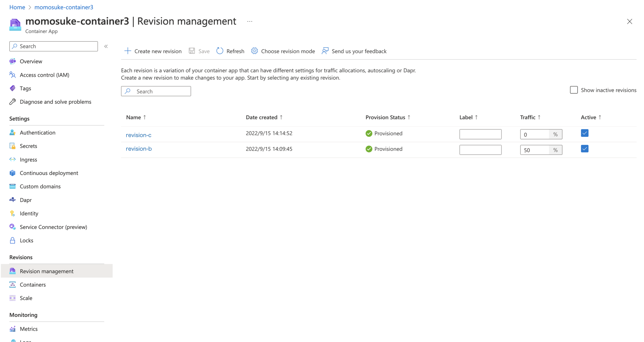Screen dimensions: 644x342
Task: Open the Metrics chart icon
Action: coord(12,329)
